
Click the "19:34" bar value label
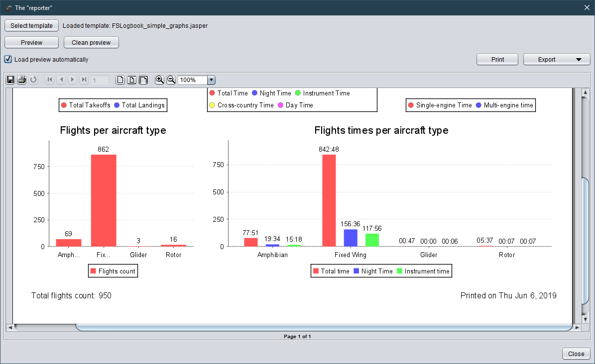click(272, 239)
